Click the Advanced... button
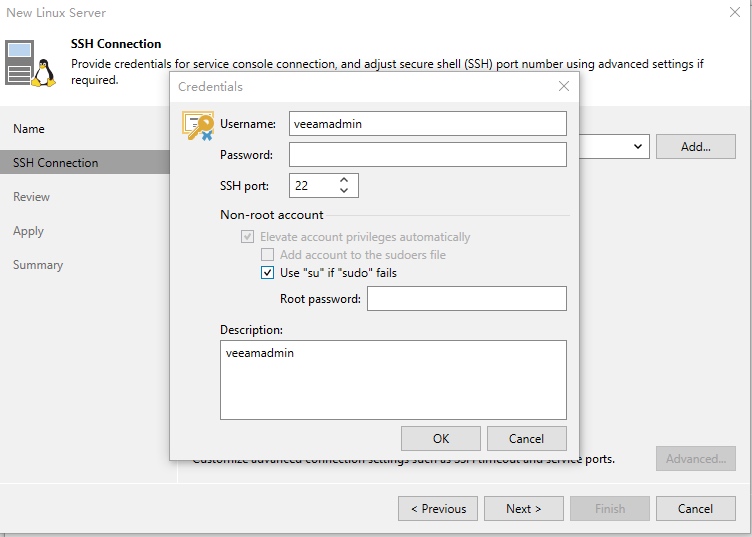The height and width of the screenshot is (537, 752). [x=696, y=459]
